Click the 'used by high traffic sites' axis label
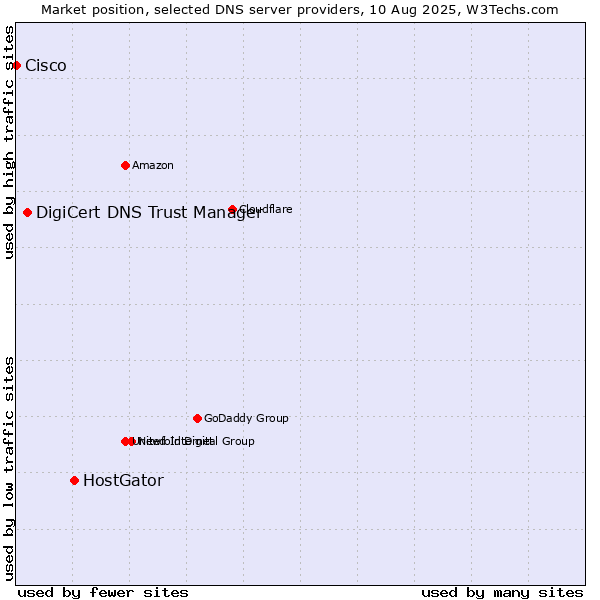 click(9, 142)
